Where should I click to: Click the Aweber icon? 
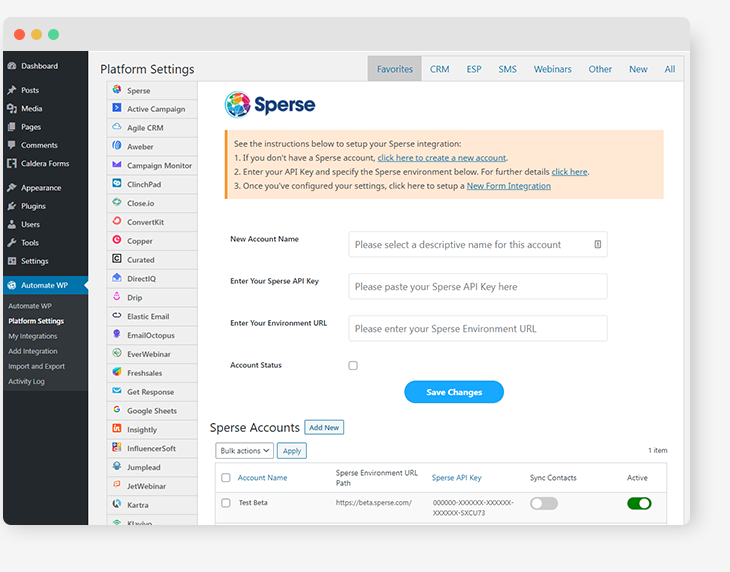[x=117, y=146]
